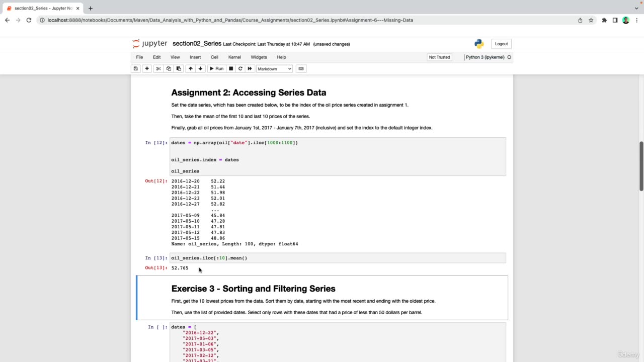Click the Last Checkpoint status text
644x362 pixels.
pyautogui.click(x=267, y=44)
